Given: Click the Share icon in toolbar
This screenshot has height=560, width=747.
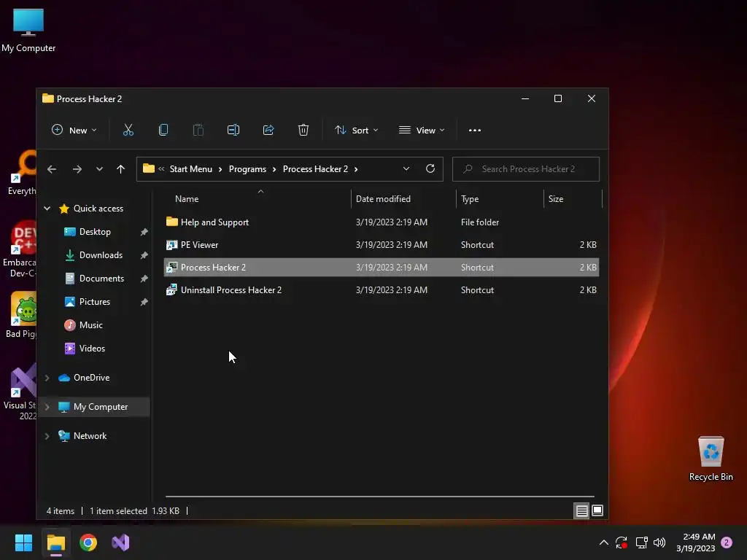Looking at the screenshot, I should click(x=268, y=130).
